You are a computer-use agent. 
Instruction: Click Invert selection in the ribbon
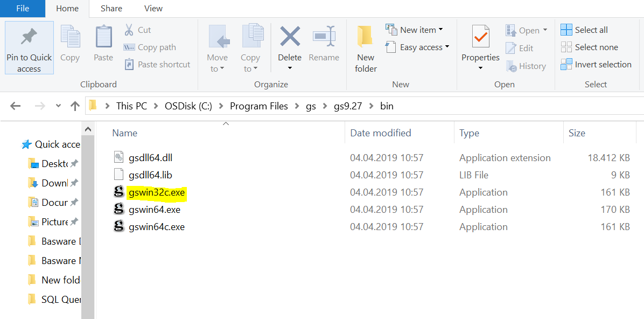click(596, 65)
